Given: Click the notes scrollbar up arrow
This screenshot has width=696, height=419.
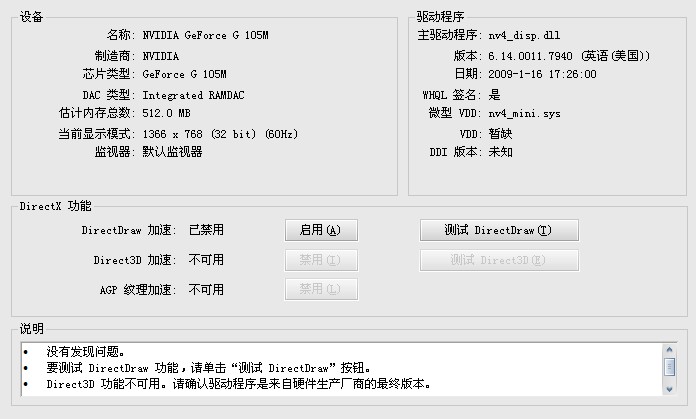Looking at the screenshot, I should coord(669,350).
